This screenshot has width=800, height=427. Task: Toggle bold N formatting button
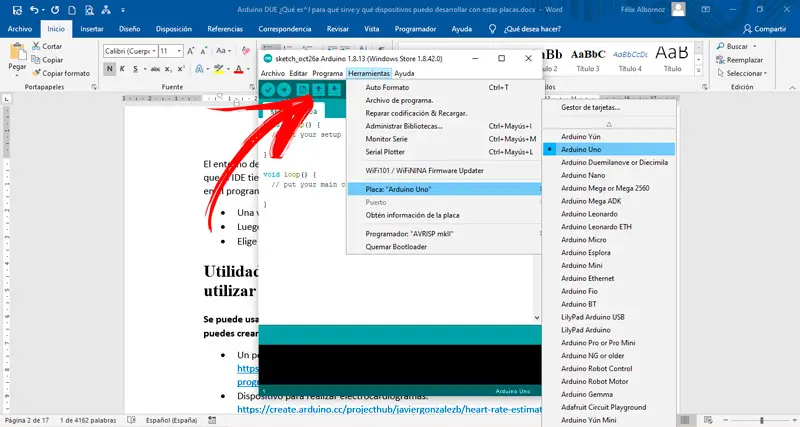click(109, 69)
